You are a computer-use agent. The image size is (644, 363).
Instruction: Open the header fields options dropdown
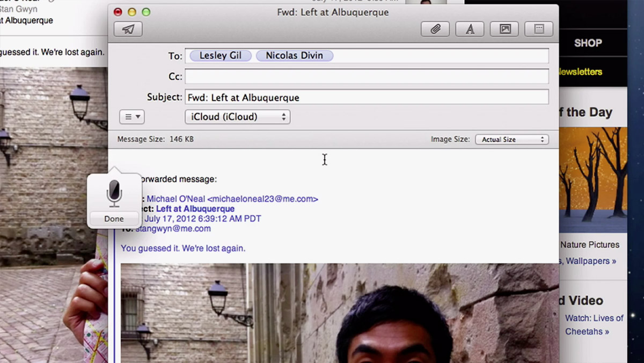[131, 117]
